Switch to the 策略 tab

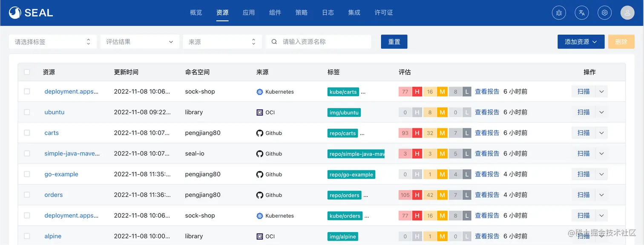pyautogui.click(x=302, y=13)
